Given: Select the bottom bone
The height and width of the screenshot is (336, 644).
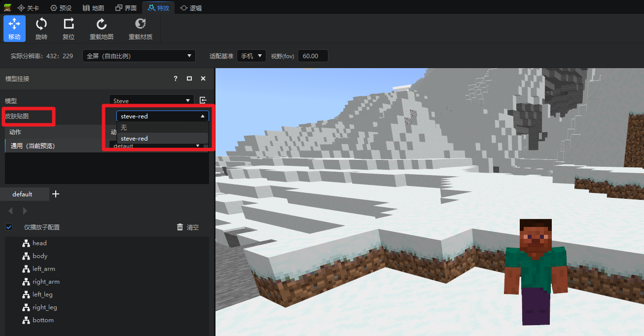Looking at the screenshot, I should pyautogui.click(x=38, y=320).
